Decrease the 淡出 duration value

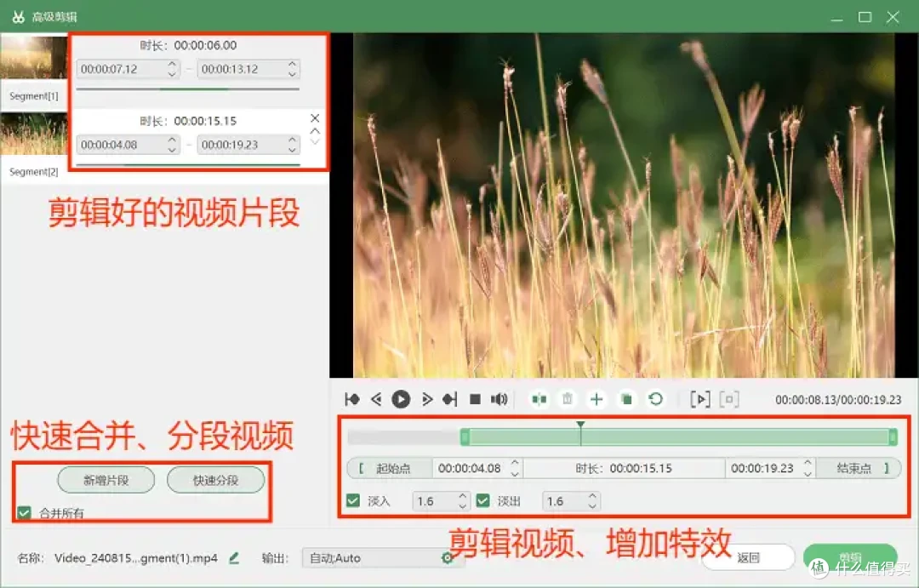pos(592,506)
